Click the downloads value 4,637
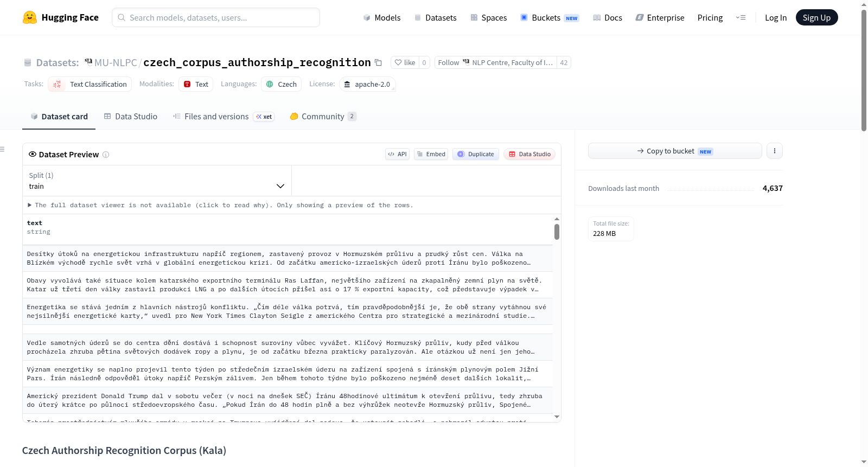The image size is (868, 467). pyautogui.click(x=773, y=188)
